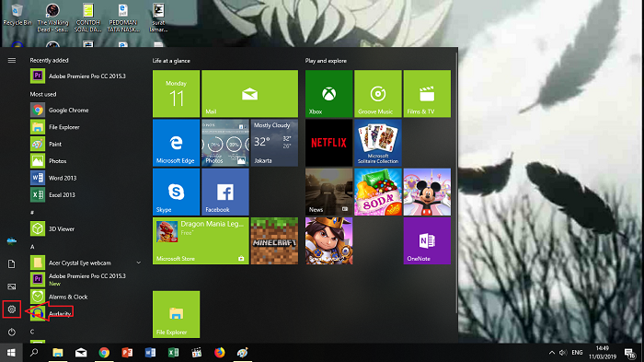Open the Mail tile

coord(249,93)
